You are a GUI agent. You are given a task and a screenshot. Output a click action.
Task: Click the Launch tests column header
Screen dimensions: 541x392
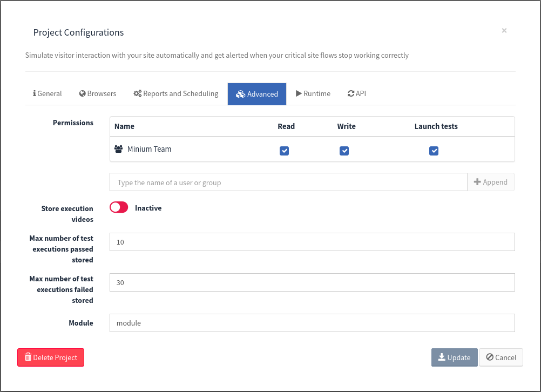(436, 126)
